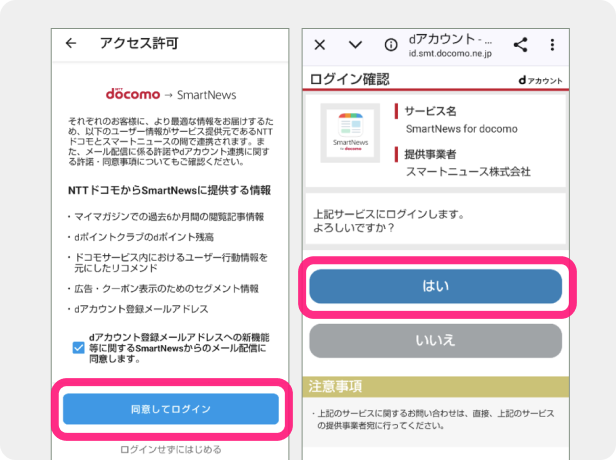Click text '広告・クーポン表示のためのセグメント情報'

(166, 289)
